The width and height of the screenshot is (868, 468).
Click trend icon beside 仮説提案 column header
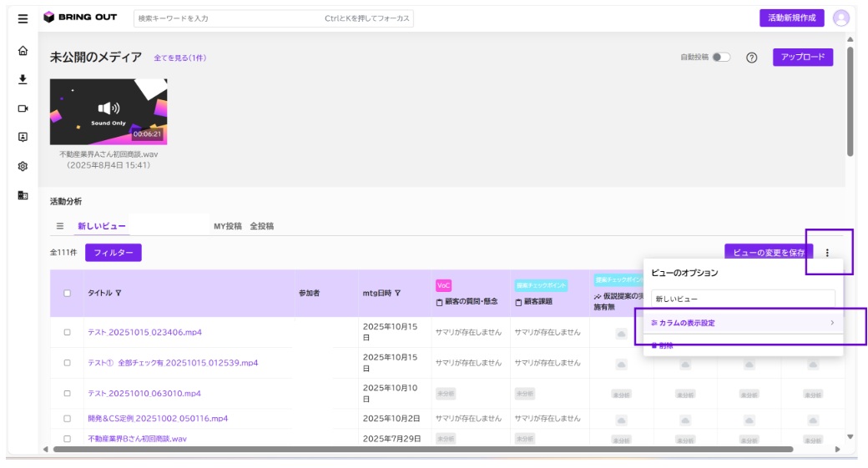598,296
